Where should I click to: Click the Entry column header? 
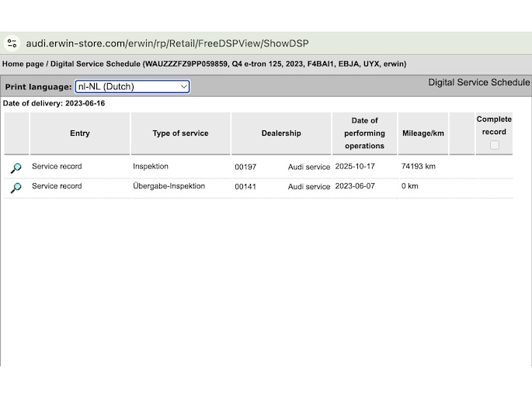80,133
